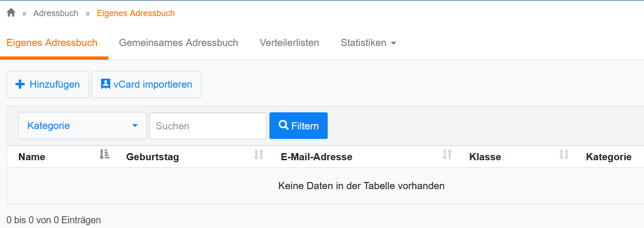Image resolution: width=644 pixels, height=228 pixels.
Task: Click the Klasse column sort arrows
Action: [x=563, y=155]
